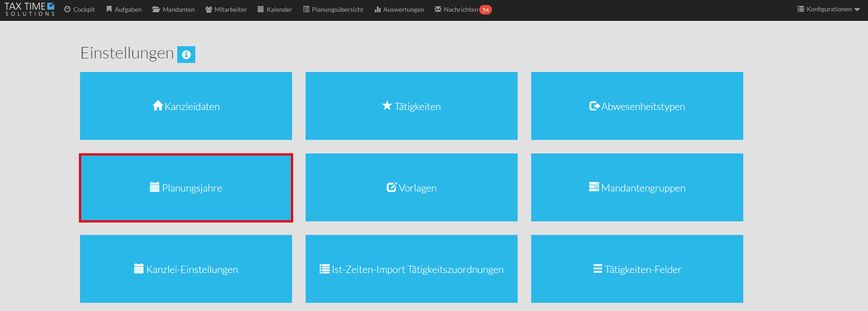Screen dimensions: 868x311
Task: Open the Mitarbeiter section
Action: [x=226, y=10]
